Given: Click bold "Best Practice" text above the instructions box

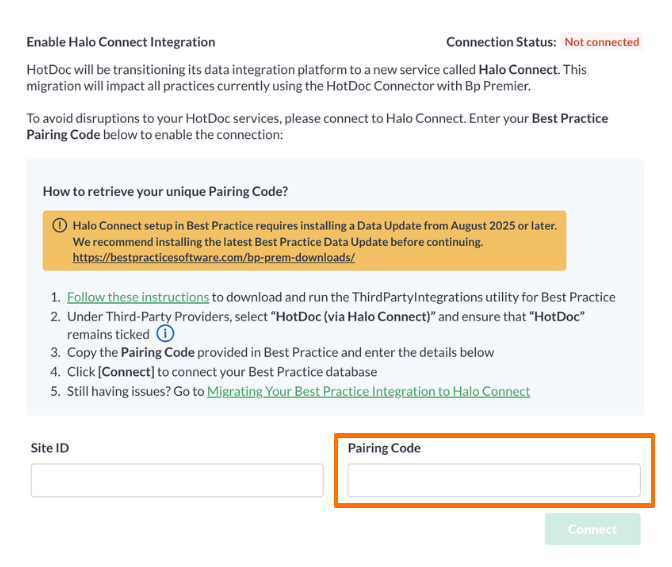Looking at the screenshot, I should point(570,118).
